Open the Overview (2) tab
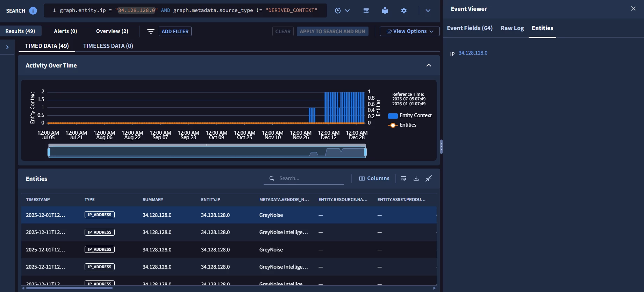Viewport: 644px width, 292px height. coord(112,31)
